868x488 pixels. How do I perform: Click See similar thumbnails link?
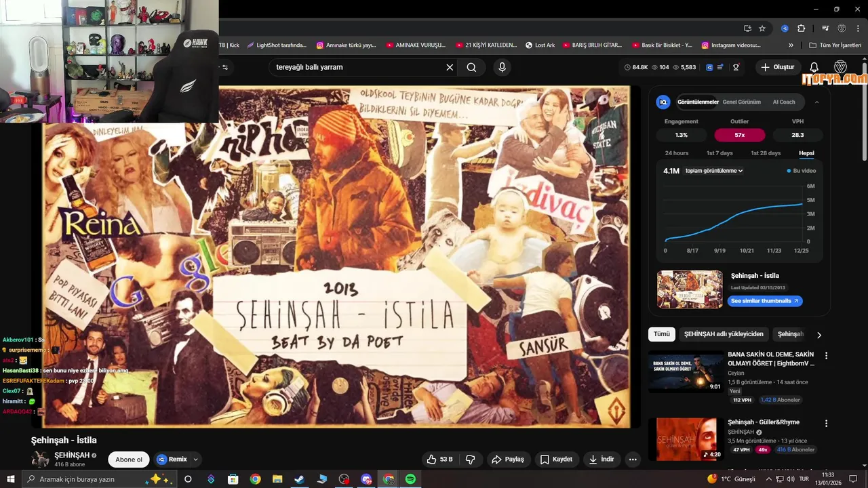(x=765, y=301)
